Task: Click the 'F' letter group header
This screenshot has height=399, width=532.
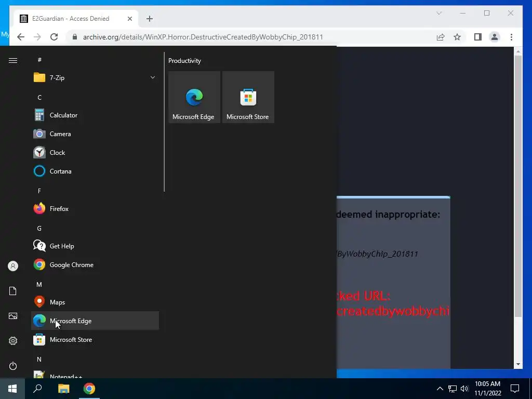Action: click(x=39, y=191)
